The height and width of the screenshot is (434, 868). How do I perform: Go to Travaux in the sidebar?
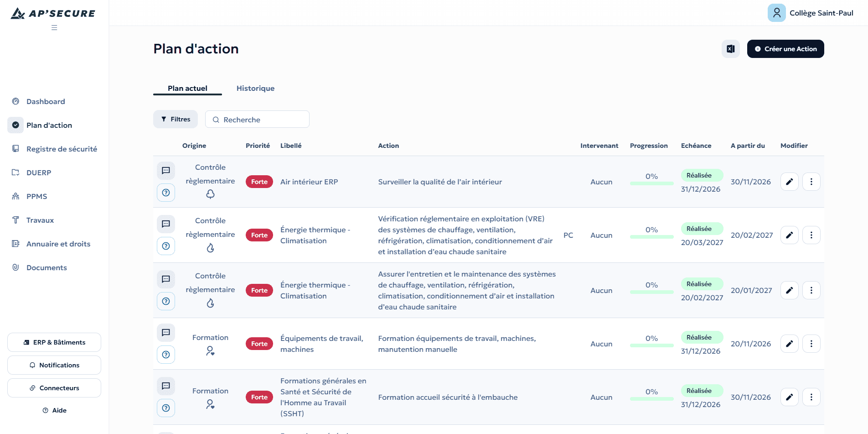pos(40,220)
